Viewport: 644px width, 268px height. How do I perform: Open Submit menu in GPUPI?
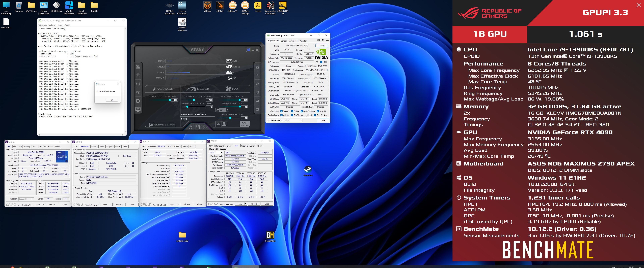tap(52, 25)
